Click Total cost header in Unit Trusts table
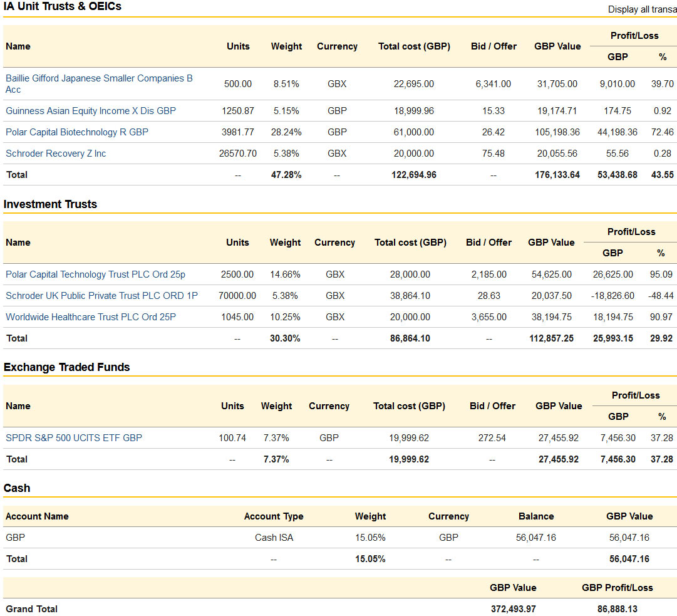 (x=414, y=46)
